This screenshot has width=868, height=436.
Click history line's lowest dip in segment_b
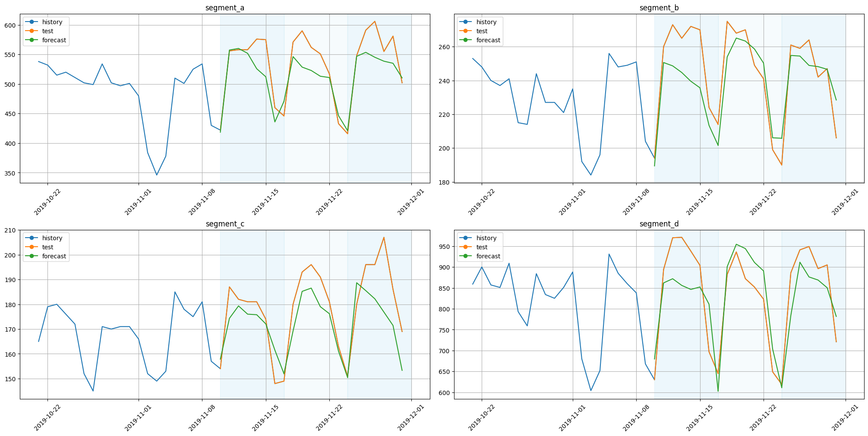[x=591, y=175]
